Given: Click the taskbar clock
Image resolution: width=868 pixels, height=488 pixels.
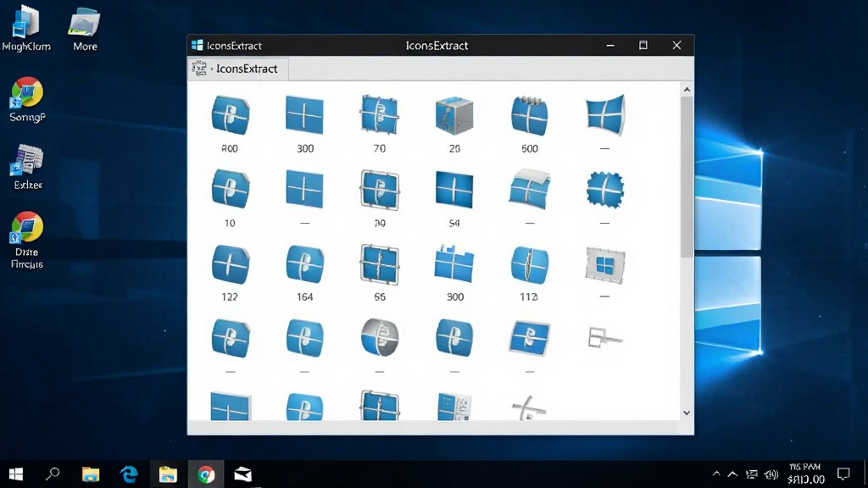Looking at the screenshot, I should coord(805,474).
